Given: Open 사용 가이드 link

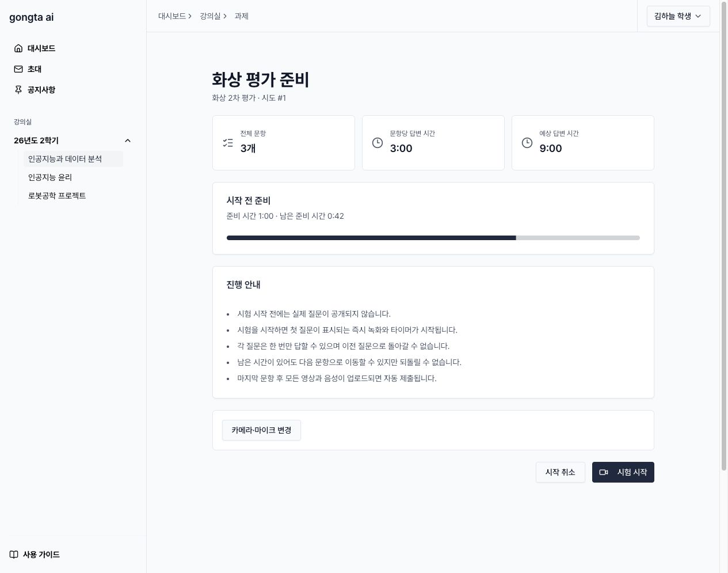Looking at the screenshot, I should pos(35,555).
